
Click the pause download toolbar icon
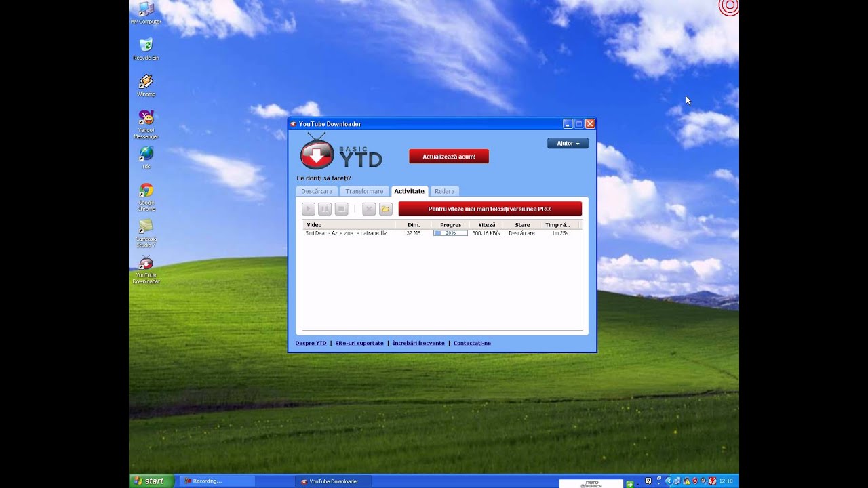click(x=325, y=209)
